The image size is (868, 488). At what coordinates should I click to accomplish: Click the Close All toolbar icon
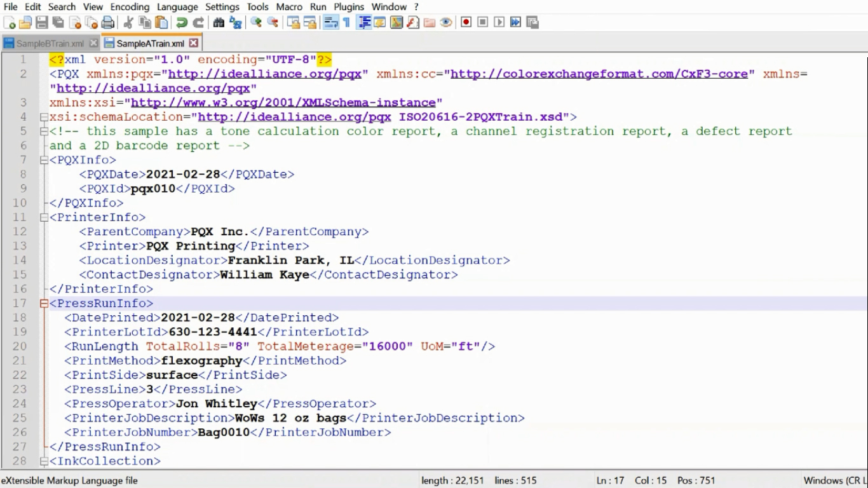pyautogui.click(x=92, y=22)
